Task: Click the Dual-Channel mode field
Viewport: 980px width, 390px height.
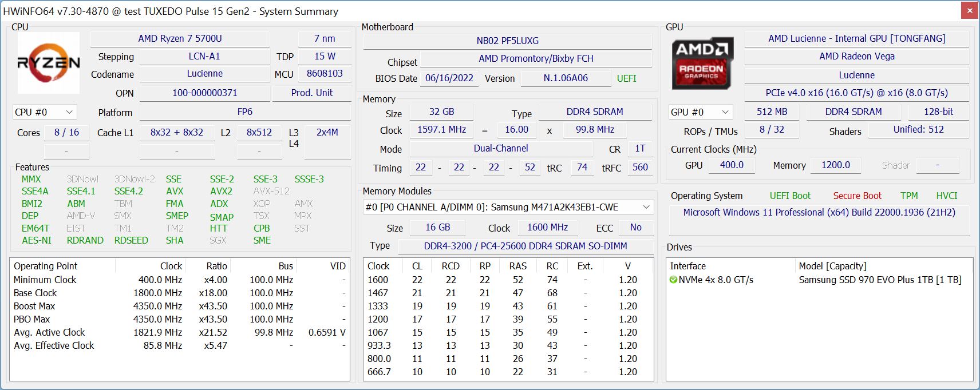Action: (501, 149)
